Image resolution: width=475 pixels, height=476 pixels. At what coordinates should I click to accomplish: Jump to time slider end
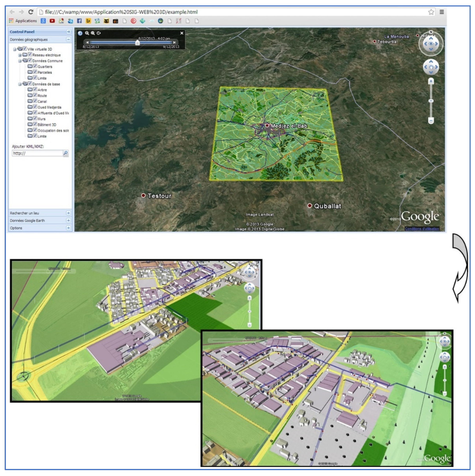(174, 42)
